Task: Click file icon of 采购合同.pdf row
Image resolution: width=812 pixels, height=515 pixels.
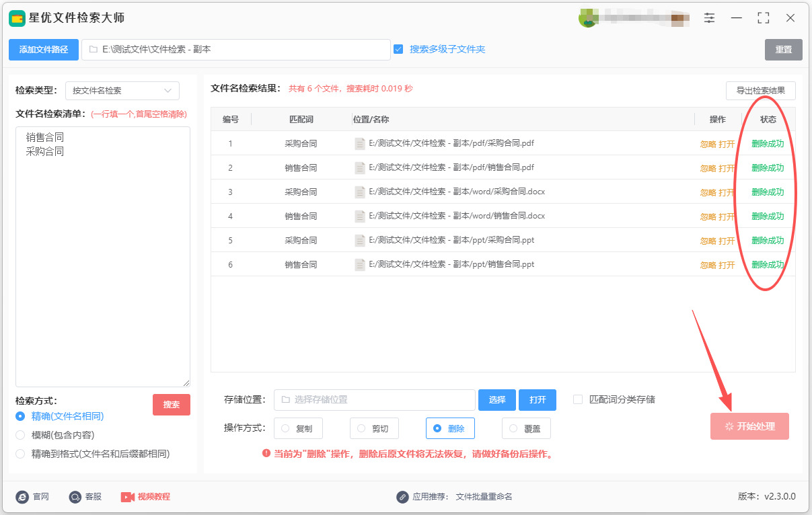Action: pos(360,143)
